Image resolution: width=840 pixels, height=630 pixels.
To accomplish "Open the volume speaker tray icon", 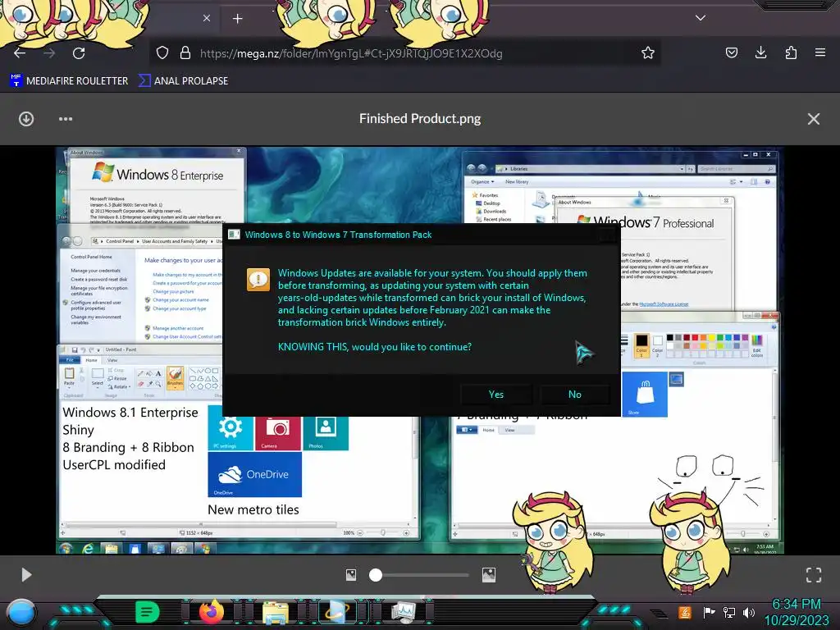I will (749, 612).
